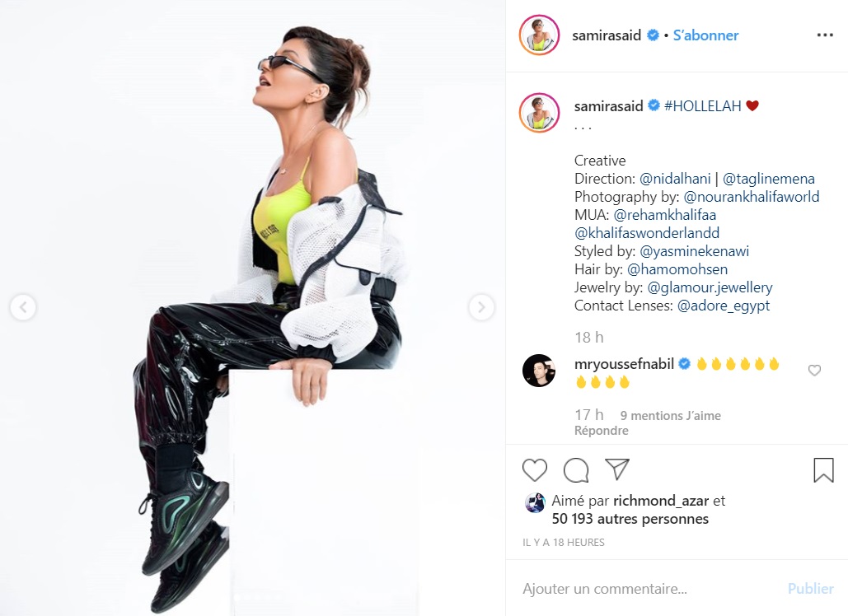Click Répondre under the comment
The image size is (848, 616).
pyautogui.click(x=602, y=431)
